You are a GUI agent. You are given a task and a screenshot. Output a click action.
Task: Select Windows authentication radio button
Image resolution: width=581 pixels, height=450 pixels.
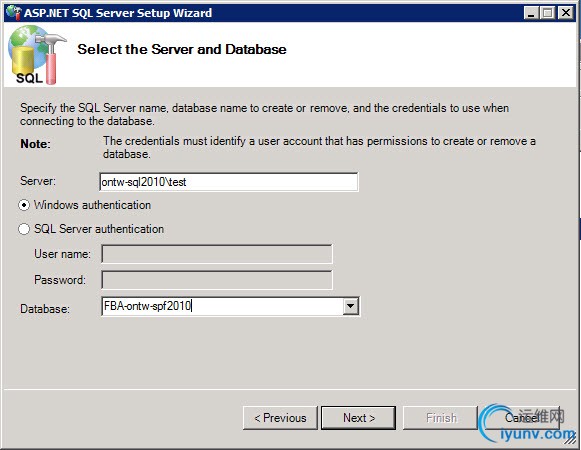pyautogui.click(x=24, y=205)
